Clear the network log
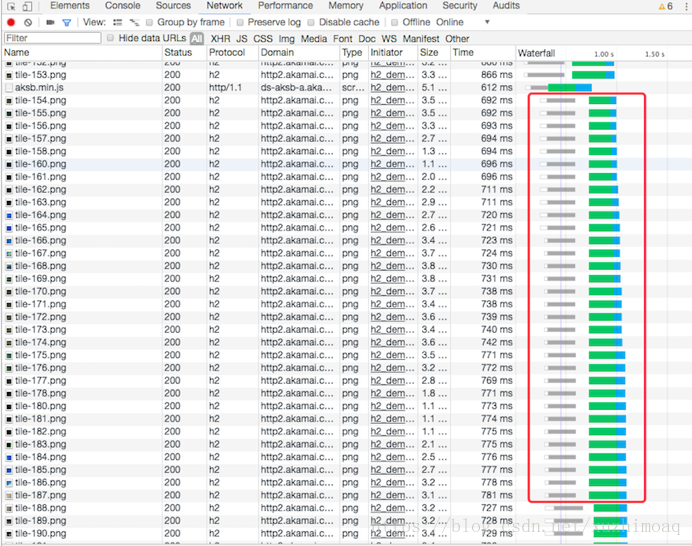This screenshot has height=546, width=692. [28, 23]
